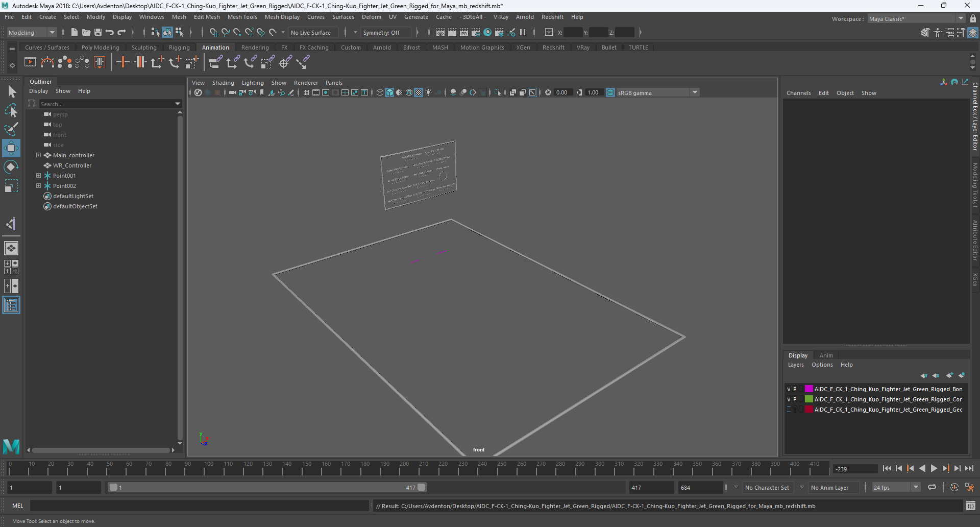Click the MEL command line input
The image size is (980, 527).
pos(199,506)
